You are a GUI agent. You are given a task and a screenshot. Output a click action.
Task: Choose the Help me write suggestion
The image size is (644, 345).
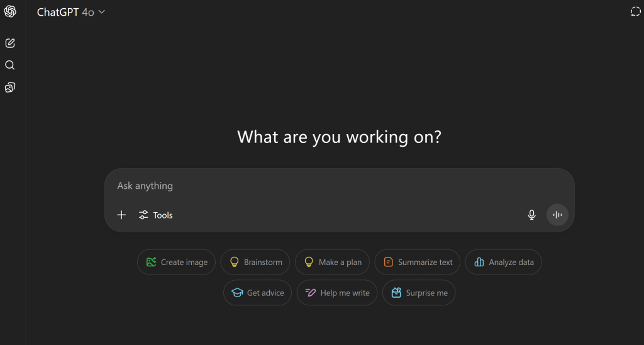[337, 293]
